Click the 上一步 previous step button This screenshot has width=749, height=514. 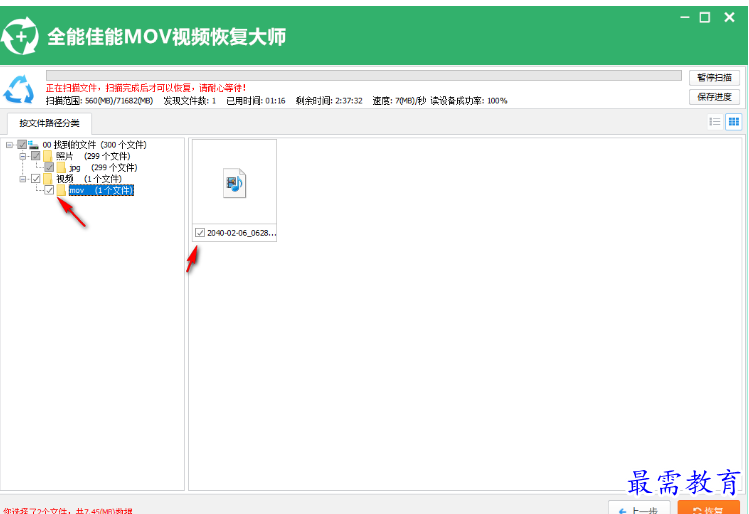(639, 508)
